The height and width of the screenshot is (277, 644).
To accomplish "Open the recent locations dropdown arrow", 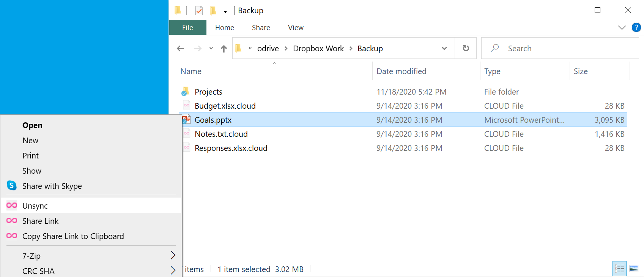I will 211,49.
